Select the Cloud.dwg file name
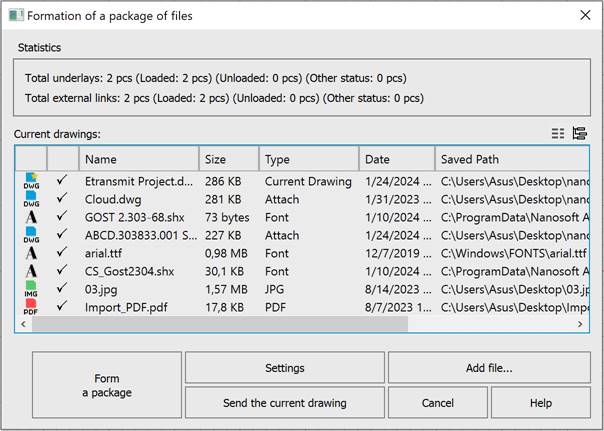604x431 pixels. pyautogui.click(x=113, y=200)
